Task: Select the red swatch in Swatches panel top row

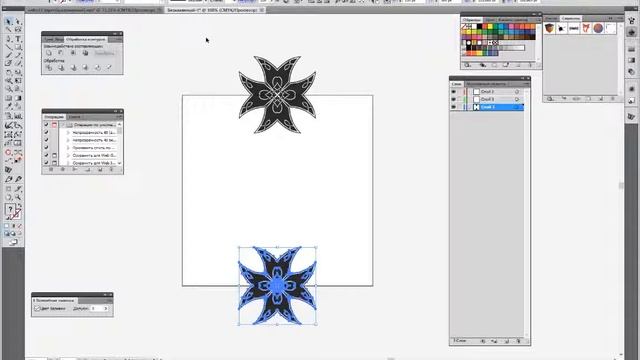Action: click(x=485, y=27)
